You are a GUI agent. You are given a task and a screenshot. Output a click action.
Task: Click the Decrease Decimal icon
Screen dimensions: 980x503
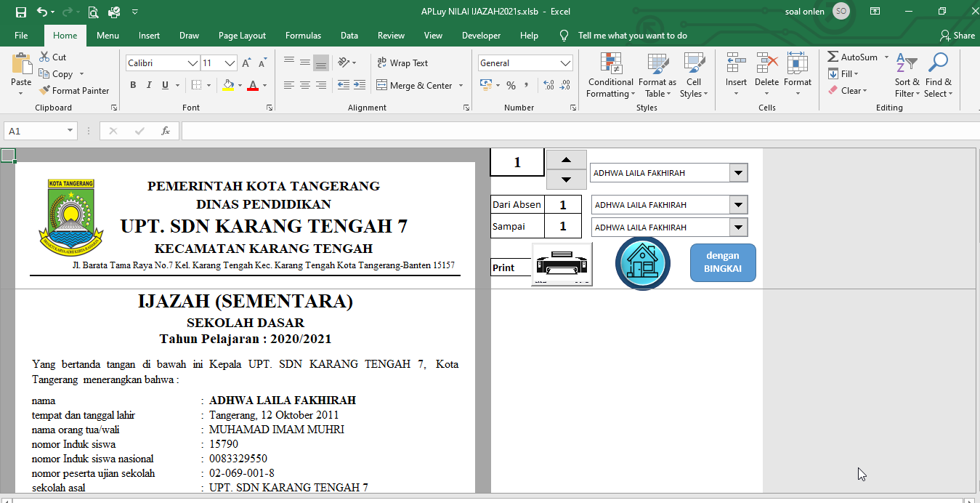click(564, 85)
